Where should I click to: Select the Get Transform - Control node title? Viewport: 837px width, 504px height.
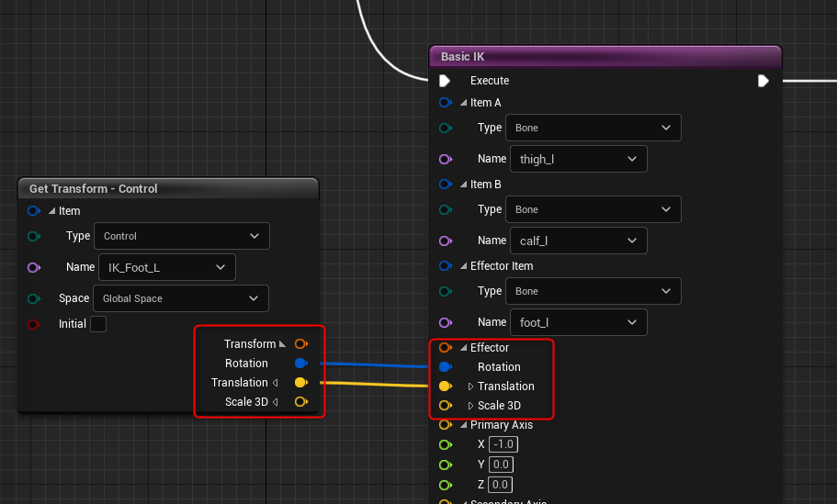tap(94, 189)
